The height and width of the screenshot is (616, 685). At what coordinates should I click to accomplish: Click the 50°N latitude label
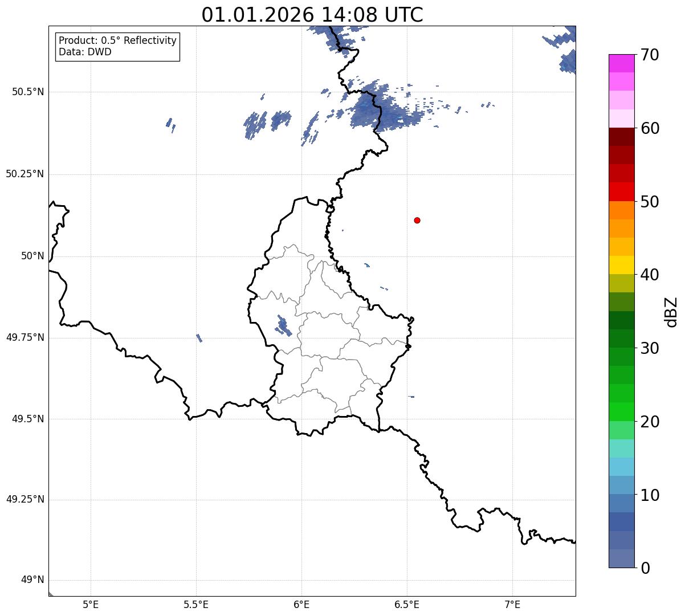[x=32, y=256]
